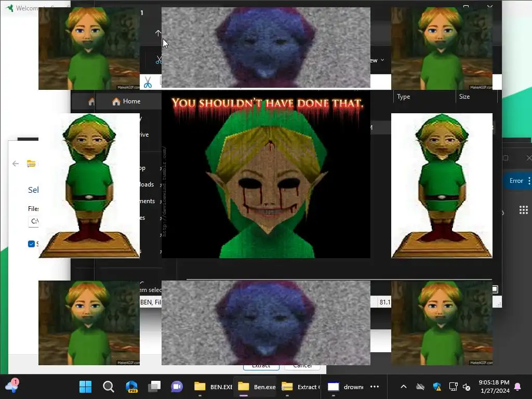Open the taskbar overflow three-dot menu
532x399 pixels.
375,387
